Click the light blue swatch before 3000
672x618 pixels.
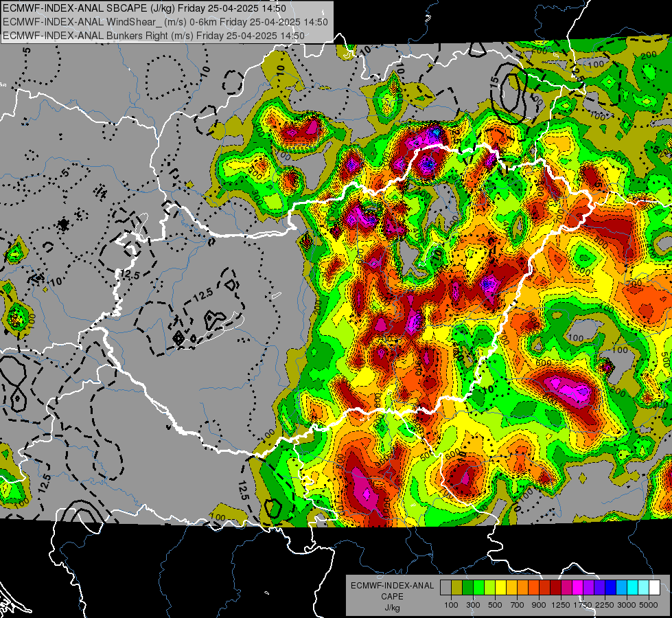[x=621, y=587]
